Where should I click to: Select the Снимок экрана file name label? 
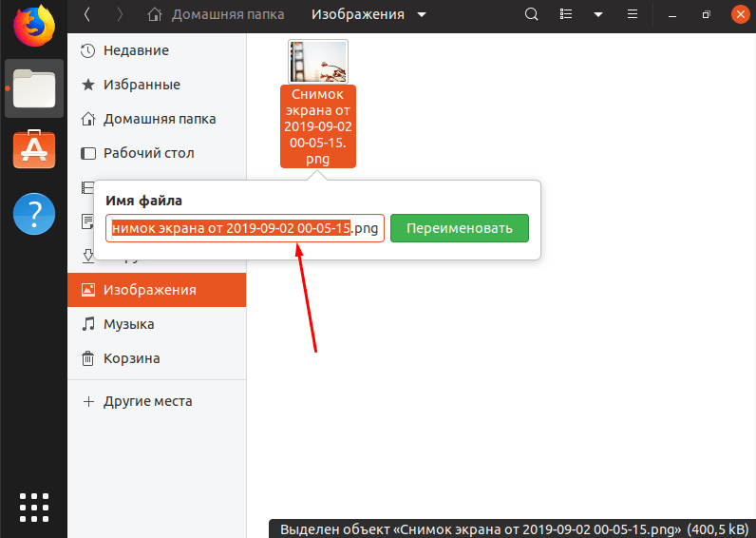tap(318, 126)
